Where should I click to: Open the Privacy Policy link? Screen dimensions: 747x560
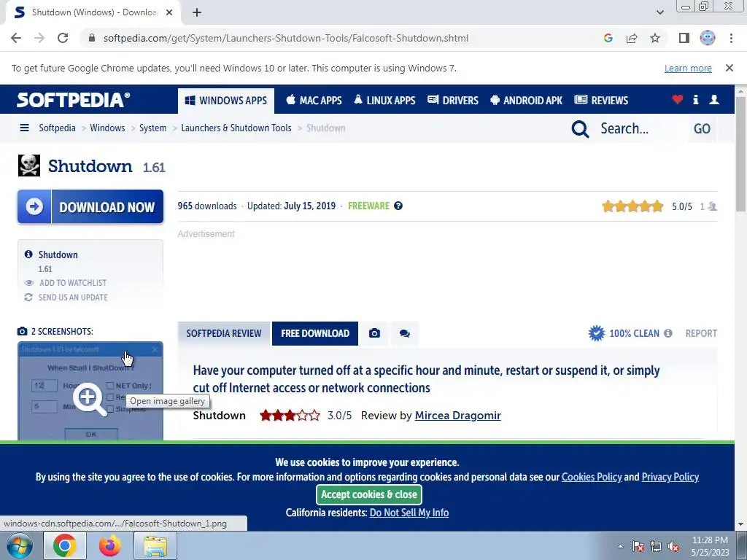click(670, 477)
